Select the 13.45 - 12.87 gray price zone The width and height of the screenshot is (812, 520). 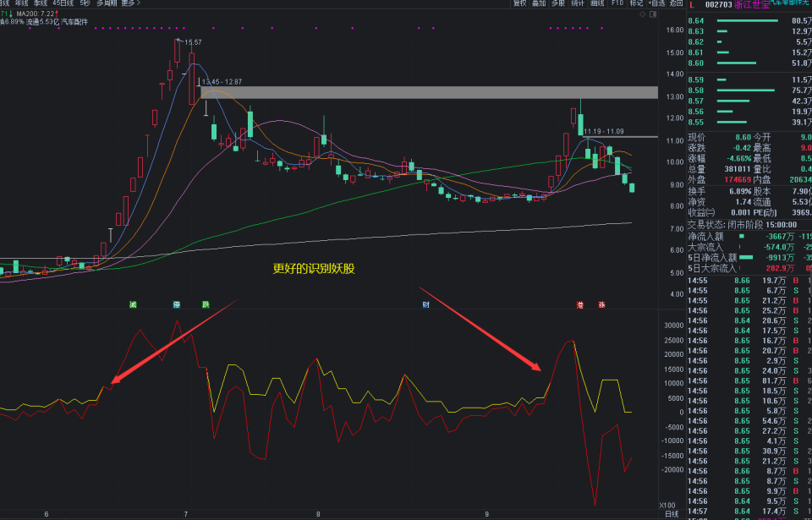click(430, 92)
